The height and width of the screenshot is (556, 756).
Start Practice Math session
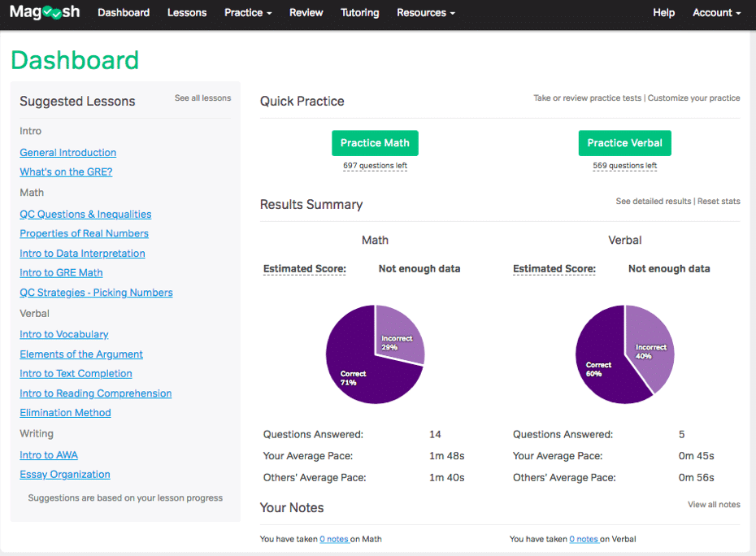pyautogui.click(x=375, y=143)
